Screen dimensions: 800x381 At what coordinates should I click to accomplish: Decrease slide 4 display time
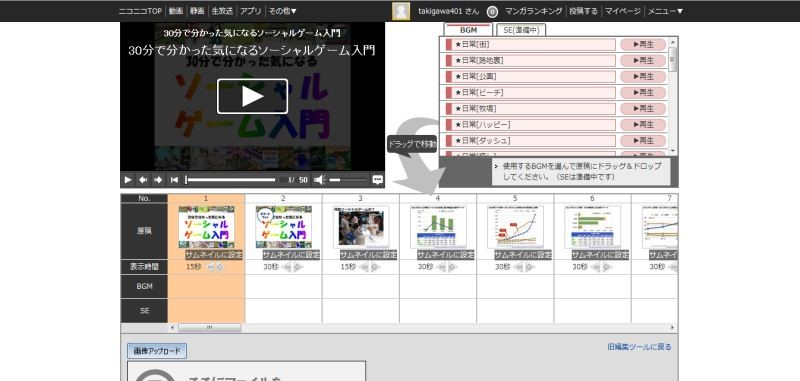point(442,267)
